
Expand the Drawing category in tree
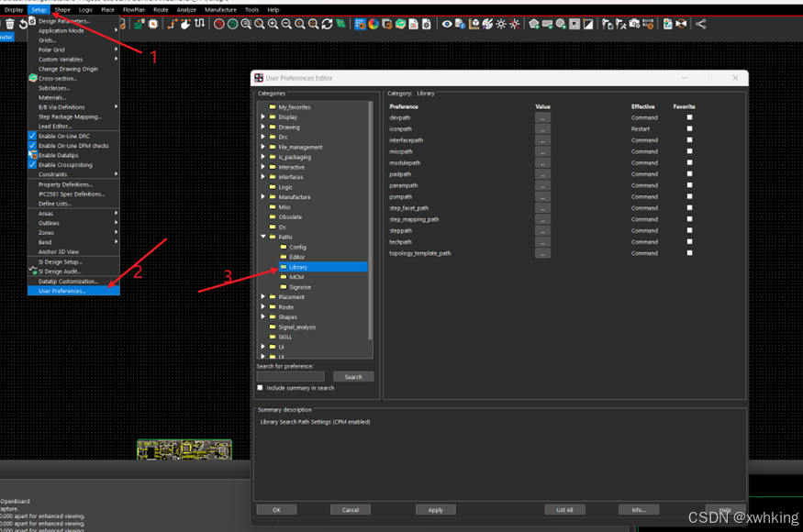(x=263, y=127)
